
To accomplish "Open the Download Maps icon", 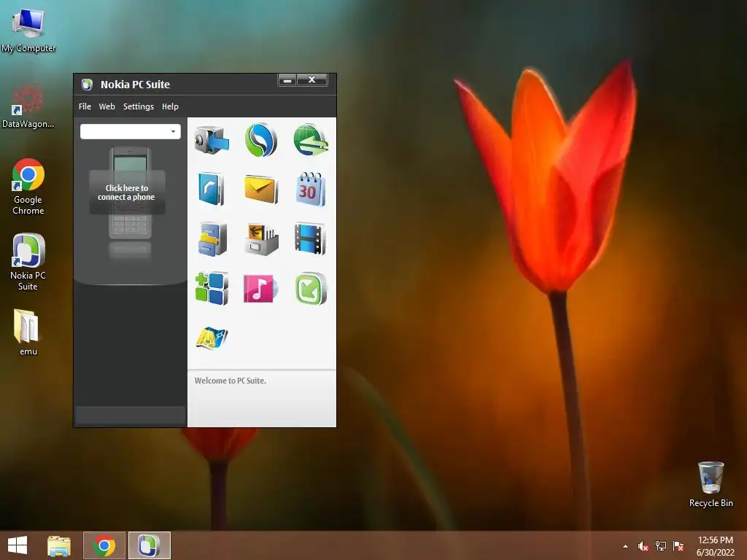I will 212,338.
